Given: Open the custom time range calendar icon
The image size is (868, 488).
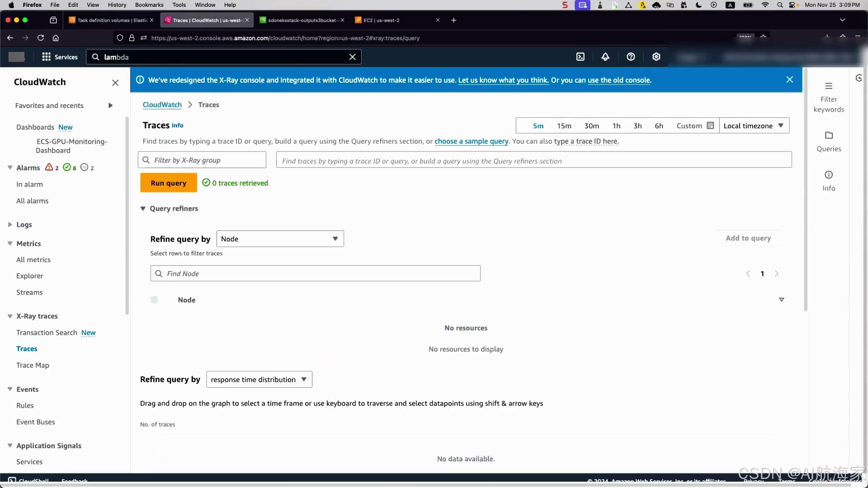Looking at the screenshot, I should coord(710,126).
